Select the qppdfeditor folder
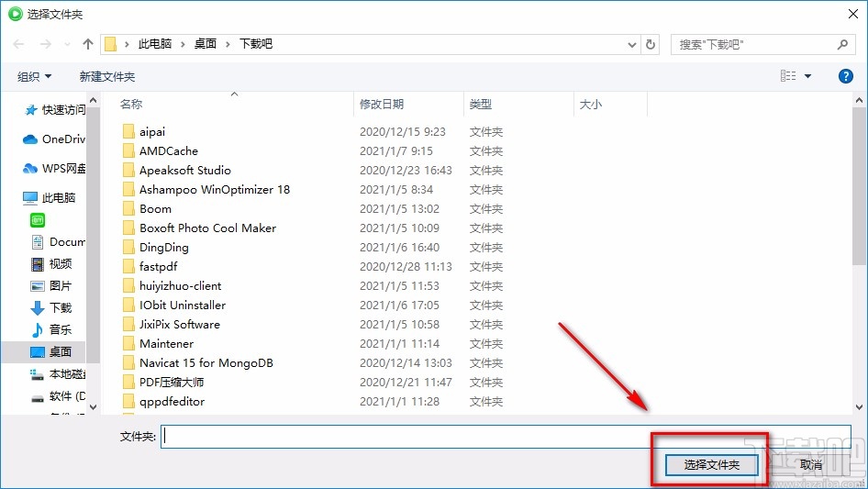The width and height of the screenshot is (868, 489). (172, 402)
